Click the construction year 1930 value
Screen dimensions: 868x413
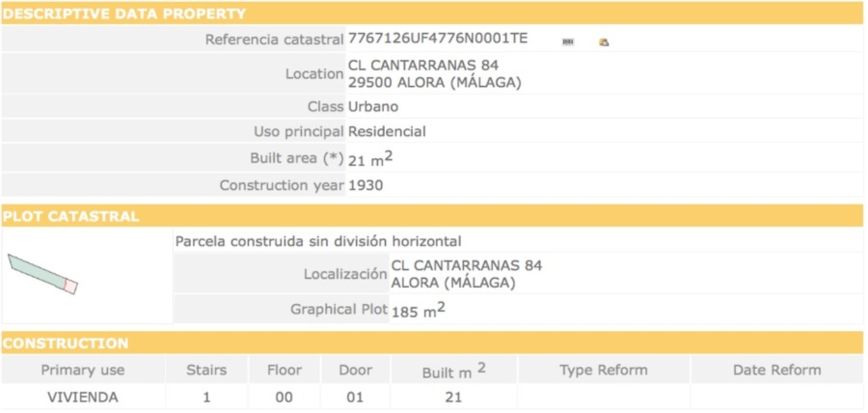point(366,185)
